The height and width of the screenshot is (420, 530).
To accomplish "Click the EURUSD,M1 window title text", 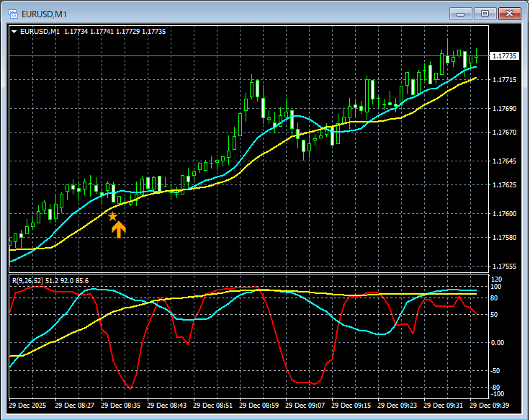I will point(44,14).
